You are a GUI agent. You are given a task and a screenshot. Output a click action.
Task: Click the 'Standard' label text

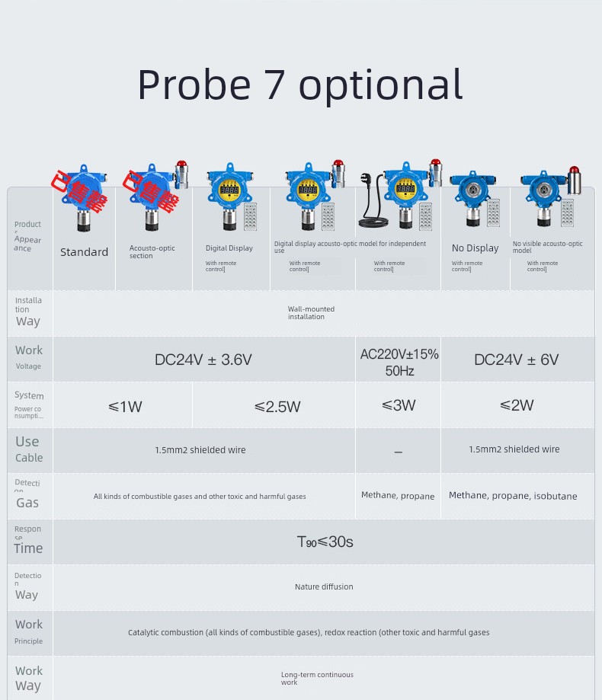click(x=84, y=252)
